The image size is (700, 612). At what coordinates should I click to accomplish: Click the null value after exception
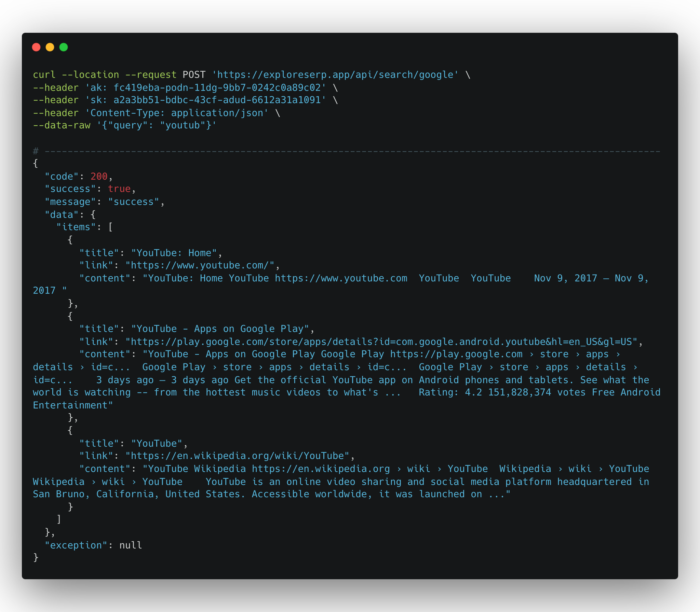coord(131,545)
